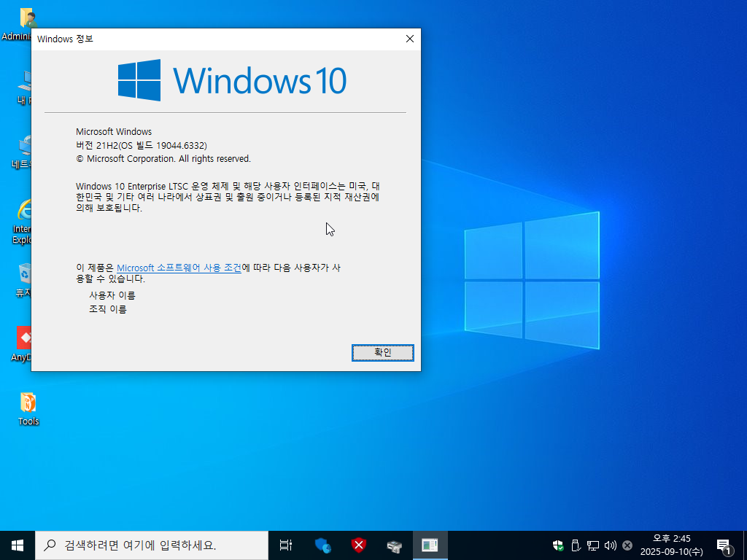Open the volume speaker tray icon
747x560 pixels.
coord(611,545)
